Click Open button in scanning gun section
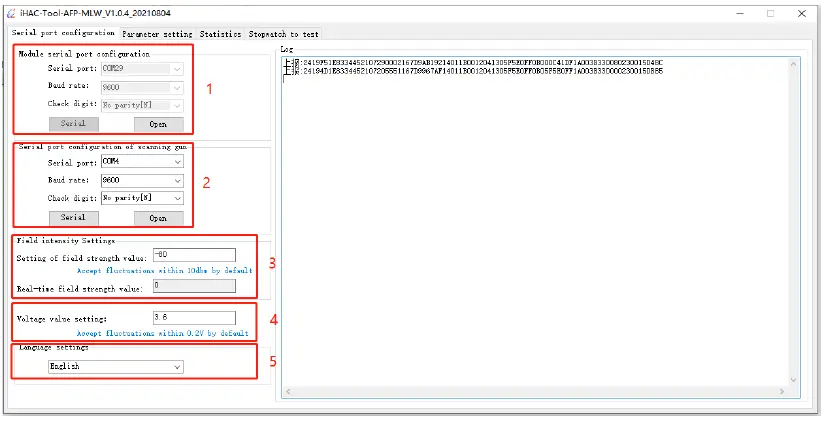Viewport: 823px width, 422px height. (159, 218)
